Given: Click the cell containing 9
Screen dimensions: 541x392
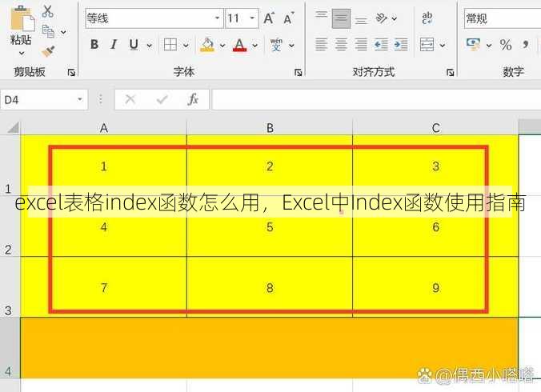Looking at the screenshot, I should pyautogui.click(x=435, y=287).
